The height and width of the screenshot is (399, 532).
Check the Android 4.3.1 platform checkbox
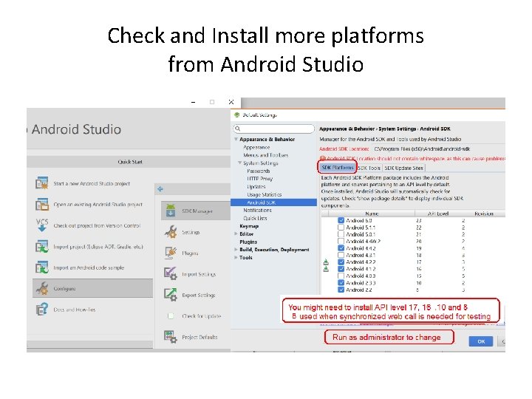(341, 255)
